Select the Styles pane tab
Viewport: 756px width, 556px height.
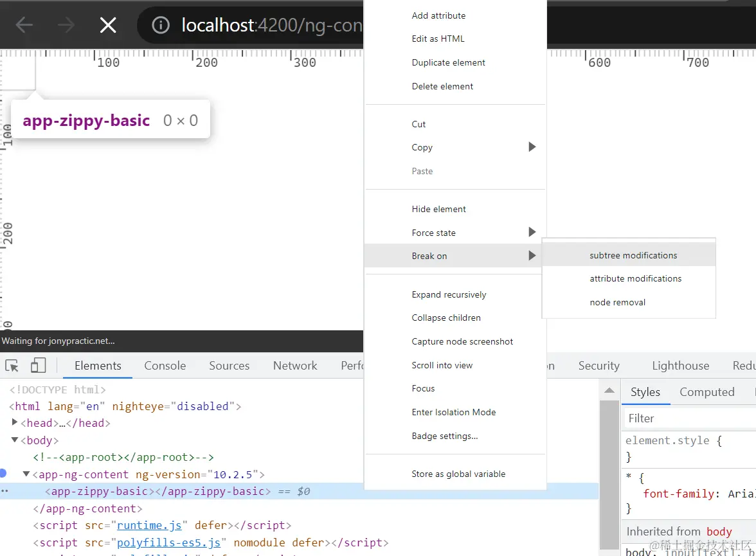pyautogui.click(x=645, y=392)
